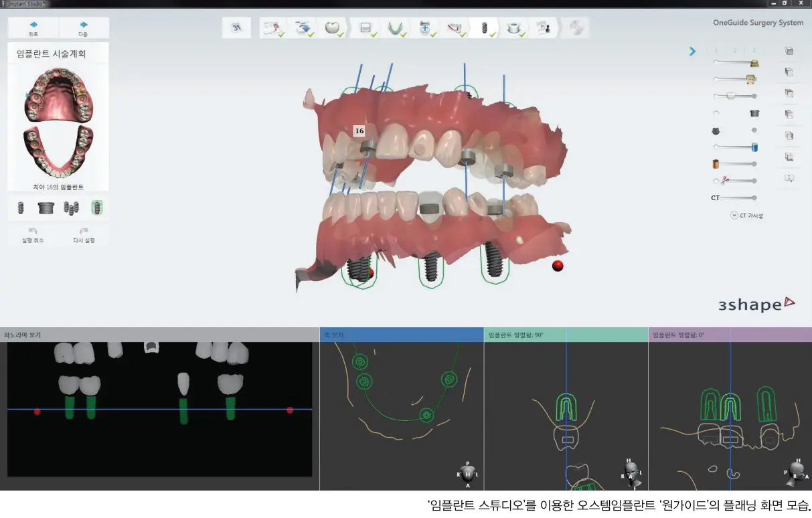Image resolution: width=812 pixels, height=518 pixels.
Task: Click the lower jaw arch thumbnail
Action: (58, 151)
